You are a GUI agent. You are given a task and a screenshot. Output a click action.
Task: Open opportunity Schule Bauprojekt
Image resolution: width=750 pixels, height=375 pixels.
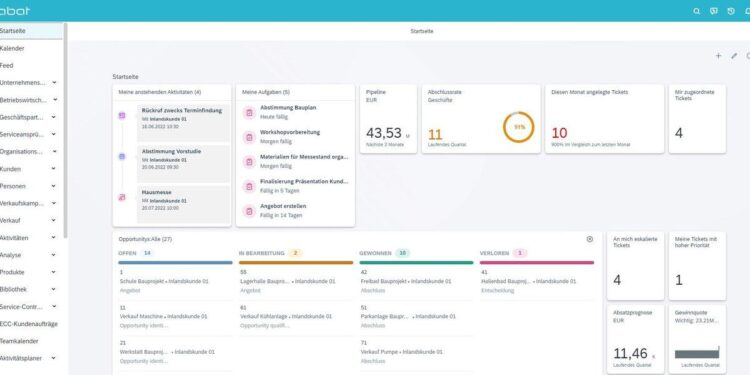point(175,281)
